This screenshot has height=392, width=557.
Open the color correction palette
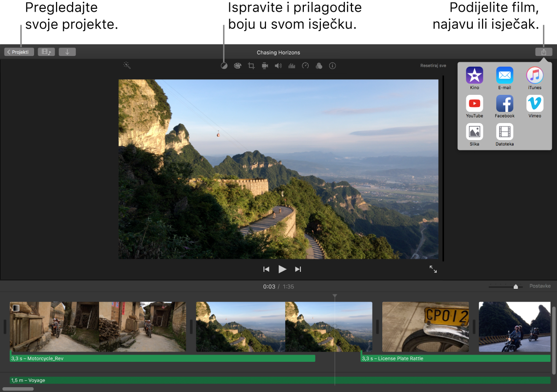pyautogui.click(x=238, y=65)
